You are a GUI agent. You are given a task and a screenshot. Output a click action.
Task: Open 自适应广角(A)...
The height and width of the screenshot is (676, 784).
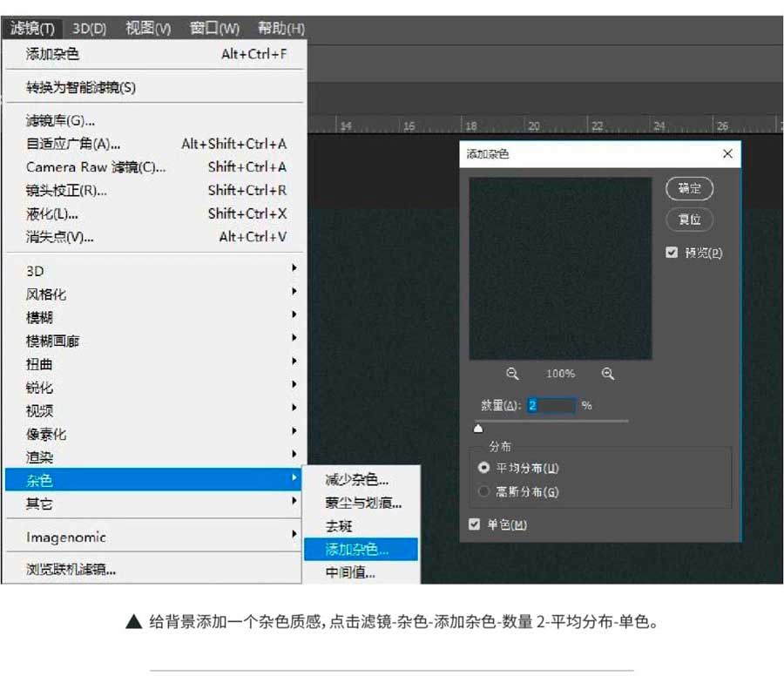click(153, 144)
